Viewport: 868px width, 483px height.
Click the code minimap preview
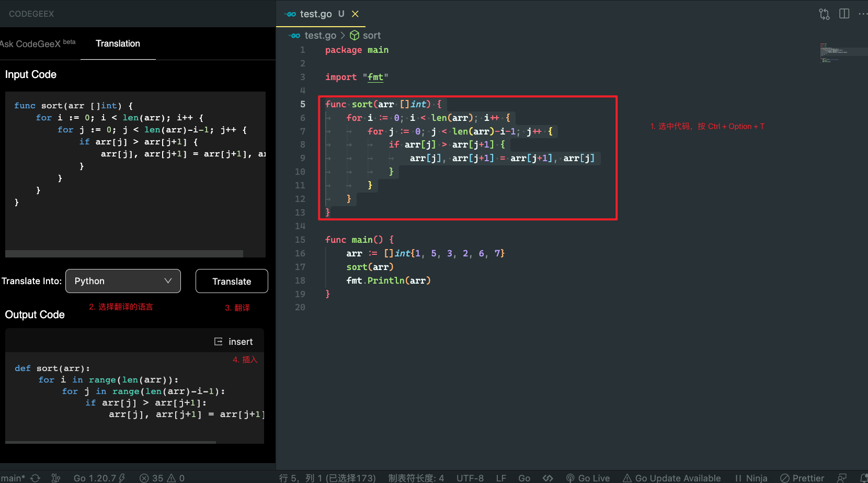pyautogui.click(x=842, y=52)
